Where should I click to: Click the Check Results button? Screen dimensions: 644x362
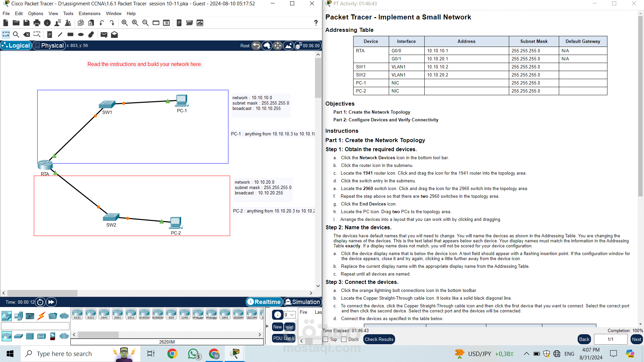379,339
